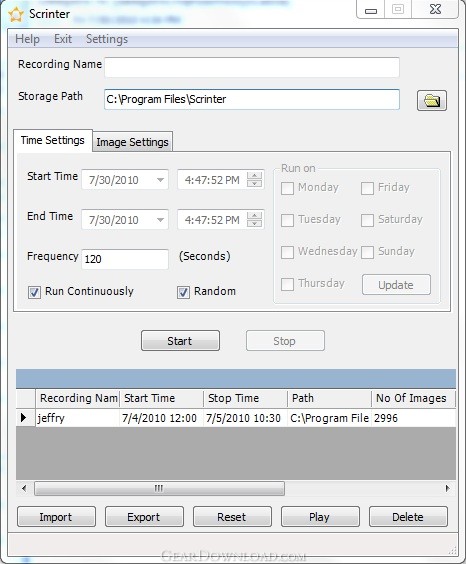Uncheck the Random checkbox
This screenshot has height=564, width=466.
click(x=183, y=292)
